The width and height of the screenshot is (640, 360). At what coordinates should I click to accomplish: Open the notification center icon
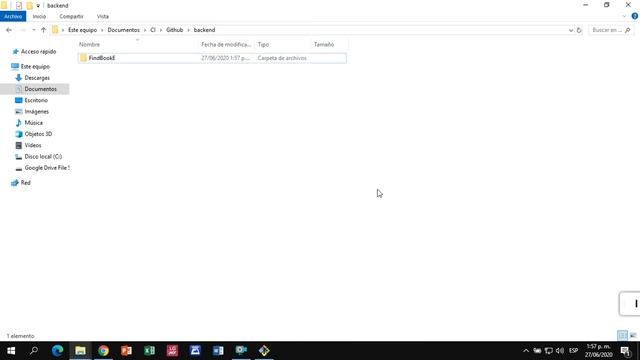(626, 351)
